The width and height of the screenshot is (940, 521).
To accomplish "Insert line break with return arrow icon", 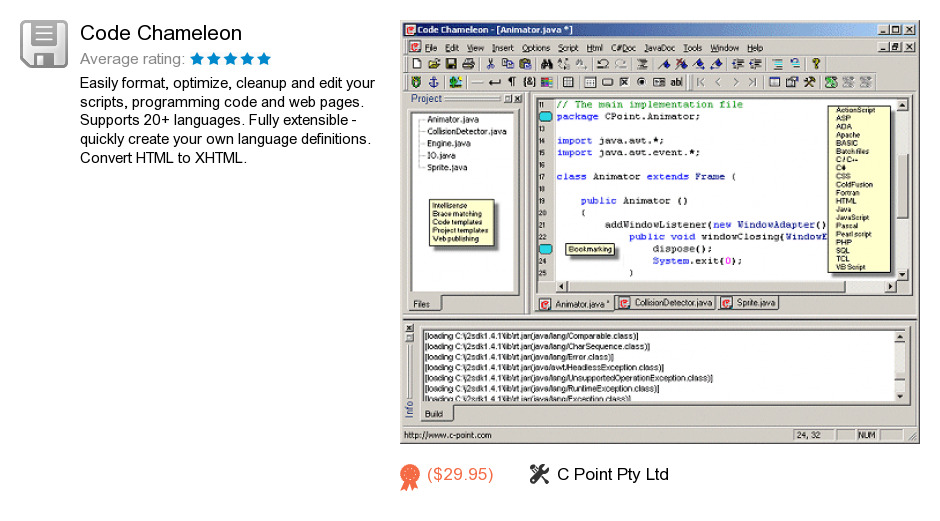I will [494, 82].
